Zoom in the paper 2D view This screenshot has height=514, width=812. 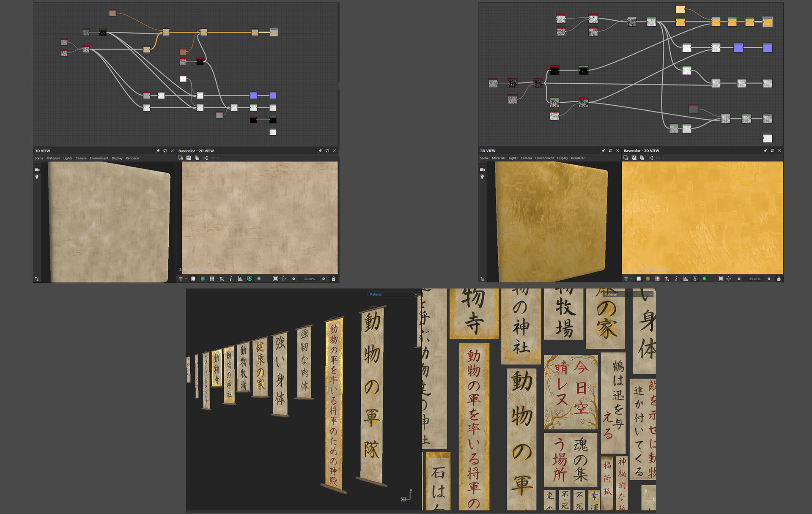[324, 279]
